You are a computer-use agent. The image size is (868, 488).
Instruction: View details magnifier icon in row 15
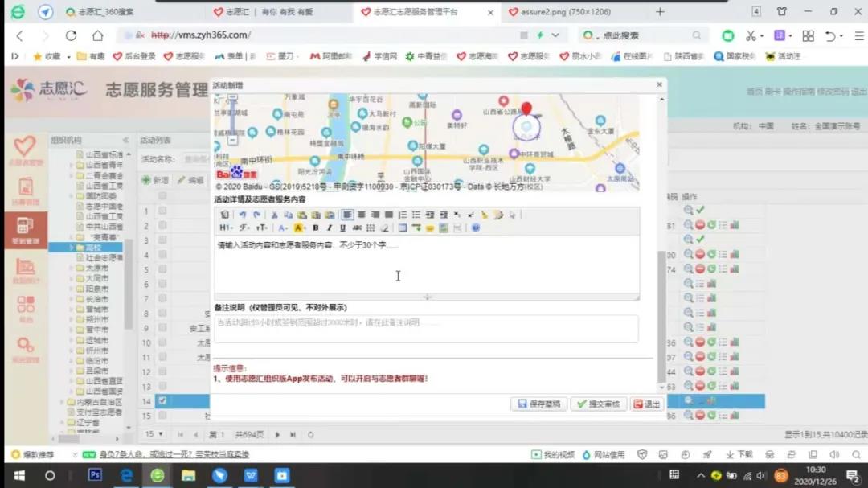688,415
